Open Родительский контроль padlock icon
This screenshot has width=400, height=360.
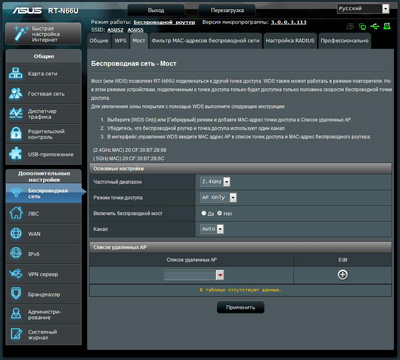point(16,134)
